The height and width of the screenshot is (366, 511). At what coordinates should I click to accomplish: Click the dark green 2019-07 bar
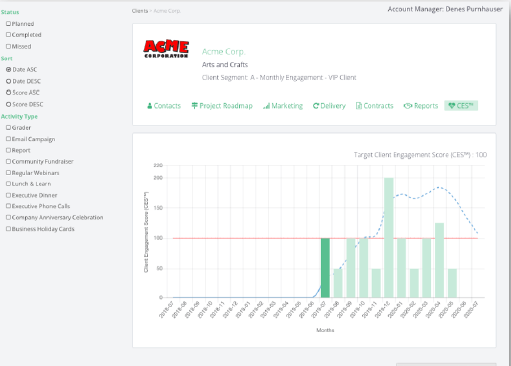click(325, 268)
